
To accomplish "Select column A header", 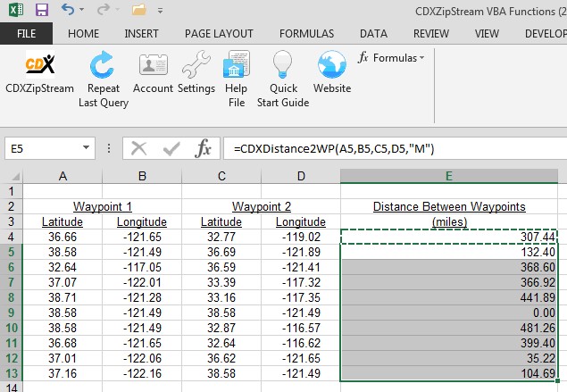I will point(63,176).
